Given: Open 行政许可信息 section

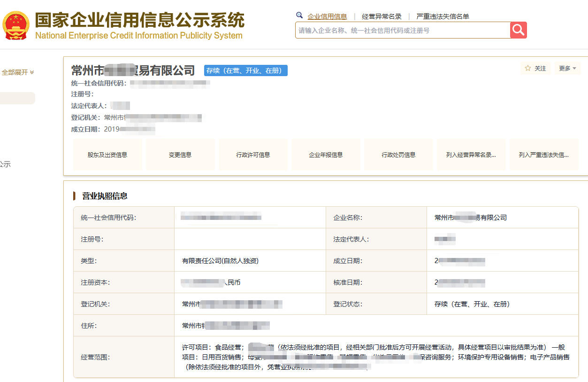Looking at the screenshot, I should [253, 155].
